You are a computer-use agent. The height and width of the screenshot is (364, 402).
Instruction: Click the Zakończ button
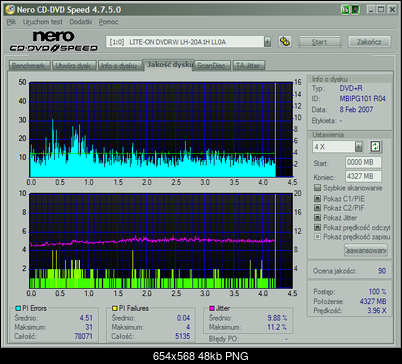click(369, 42)
